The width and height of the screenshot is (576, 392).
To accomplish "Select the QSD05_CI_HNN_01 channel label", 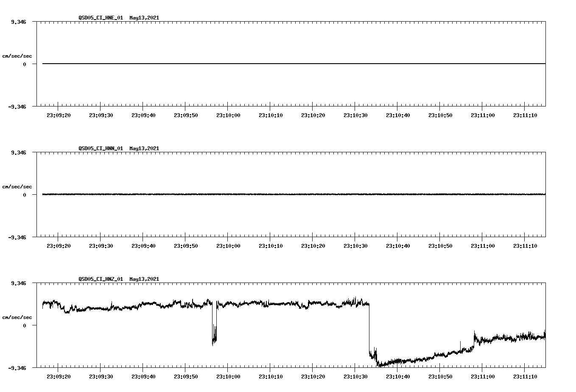I will coord(99,148).
